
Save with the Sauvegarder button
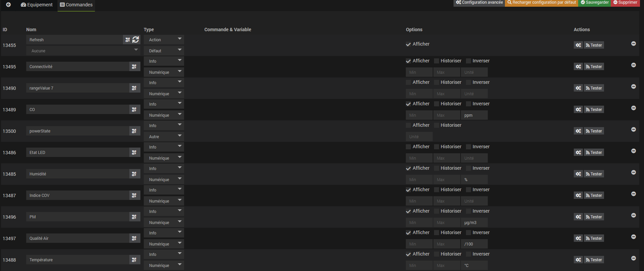tap(595, 3)
